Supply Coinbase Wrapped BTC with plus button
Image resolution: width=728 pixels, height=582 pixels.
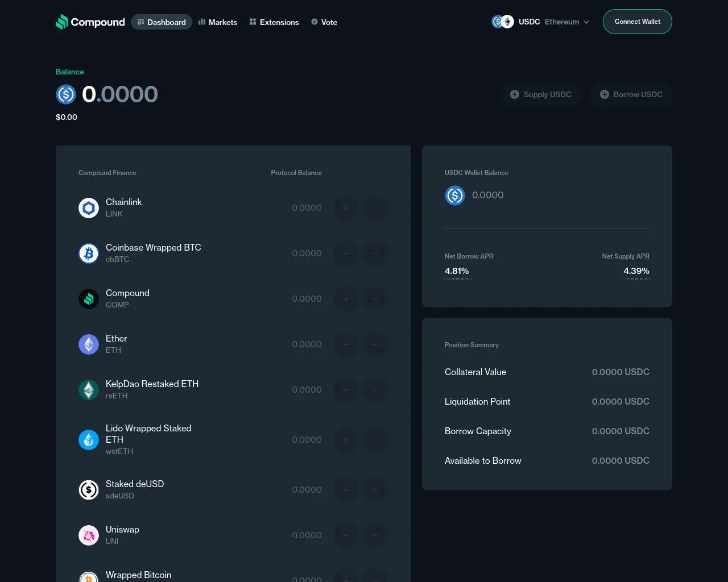[346, 253]
